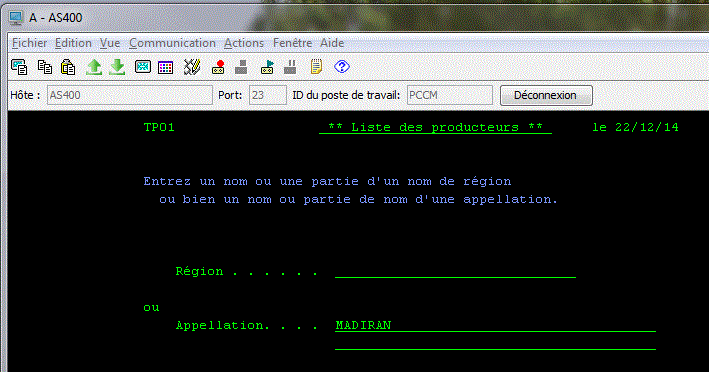Click the grayed stop macro icon

[241, 67]
